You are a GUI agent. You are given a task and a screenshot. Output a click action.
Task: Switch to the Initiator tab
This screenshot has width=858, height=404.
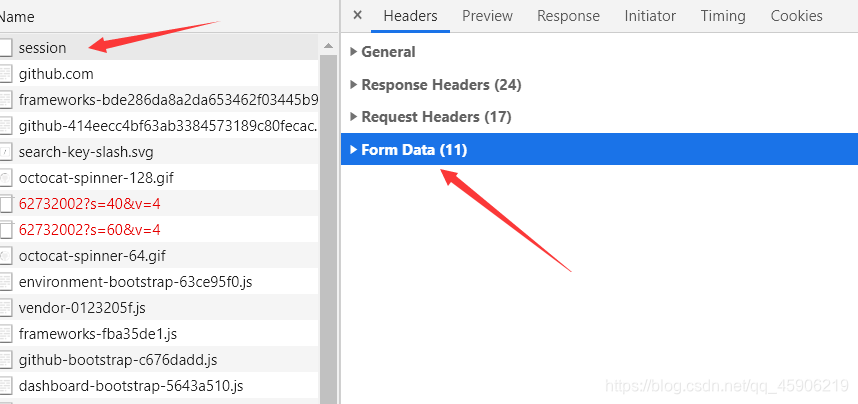coord(650,16)
